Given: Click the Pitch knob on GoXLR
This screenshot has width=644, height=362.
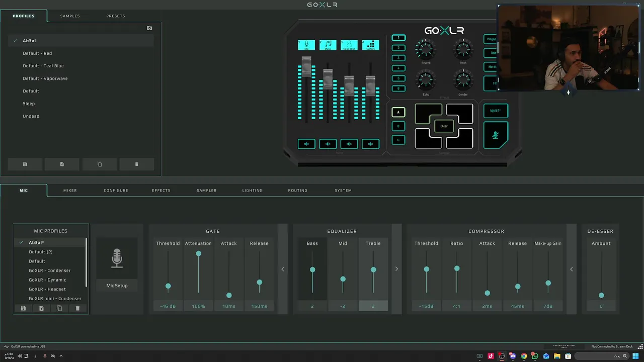Looking at the screenshot, I should [463, 49].
